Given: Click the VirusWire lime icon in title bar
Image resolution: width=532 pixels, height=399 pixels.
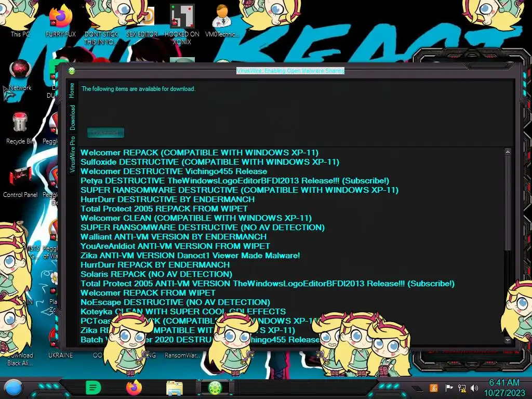Looking at the screenshot, I should 72,71.
